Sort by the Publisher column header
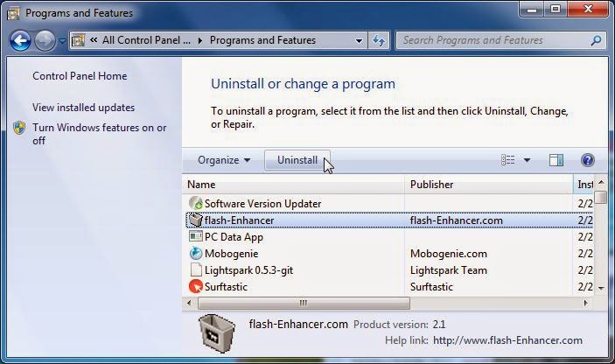 (x=489, y=185)
